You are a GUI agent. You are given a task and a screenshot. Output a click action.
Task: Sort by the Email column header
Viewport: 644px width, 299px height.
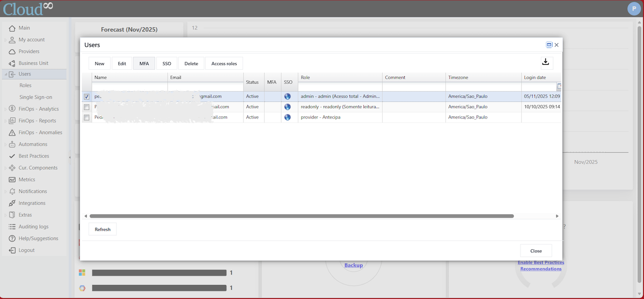pyautogui.click(x=206, y=77)
